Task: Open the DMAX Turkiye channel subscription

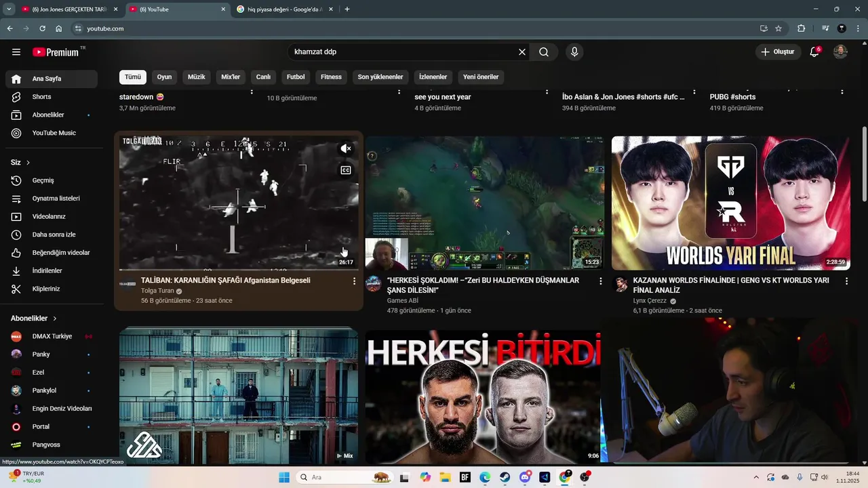Action: pos(52,336)
